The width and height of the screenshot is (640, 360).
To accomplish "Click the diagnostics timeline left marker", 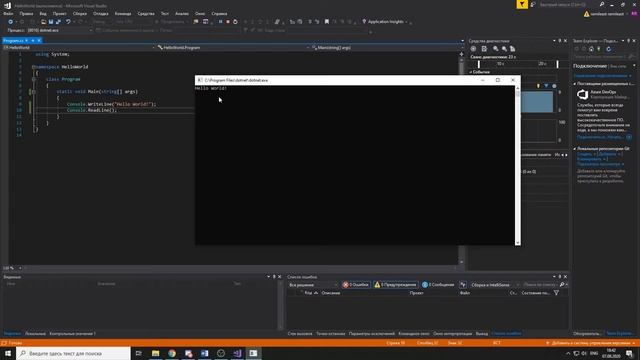I will point(479,64).
